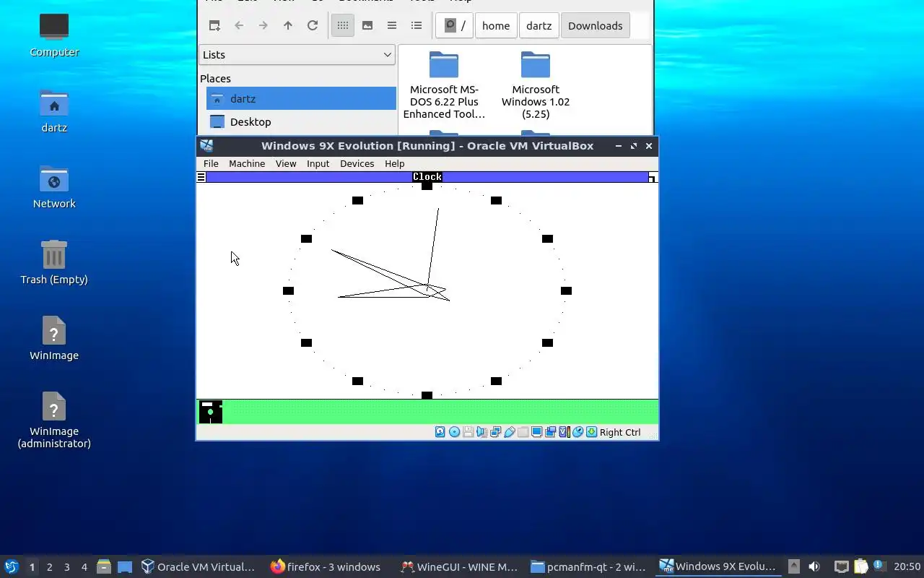Click the 'Downloads' path button
924x578 pixels.
(x=595, y=25)
